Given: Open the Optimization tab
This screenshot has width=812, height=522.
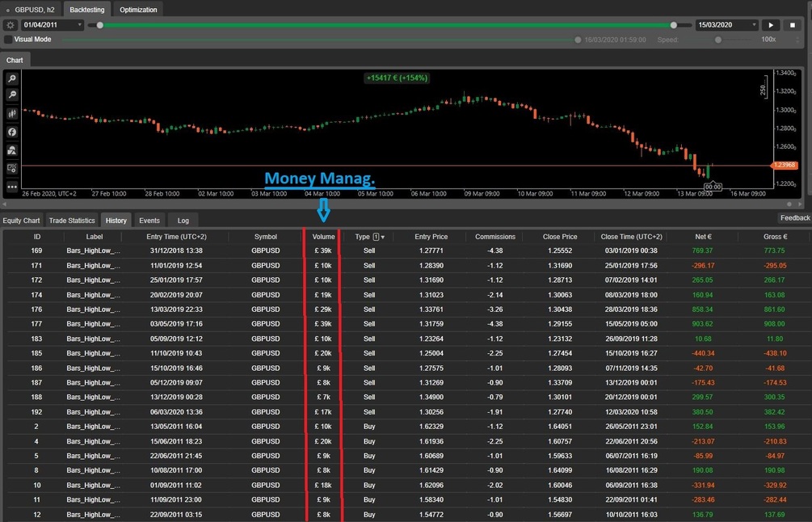Looking at the screenshot, I should point(138,10).
